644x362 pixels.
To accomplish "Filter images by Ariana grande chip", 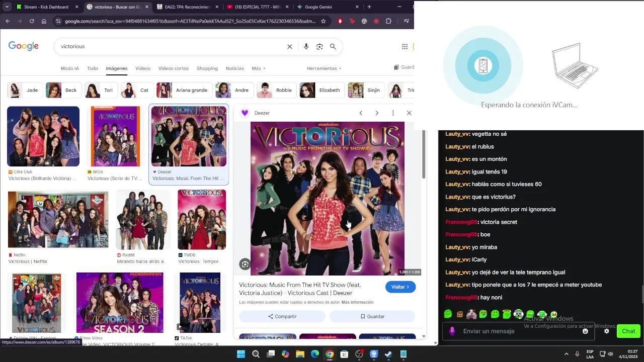I will [x=185, y=90].
